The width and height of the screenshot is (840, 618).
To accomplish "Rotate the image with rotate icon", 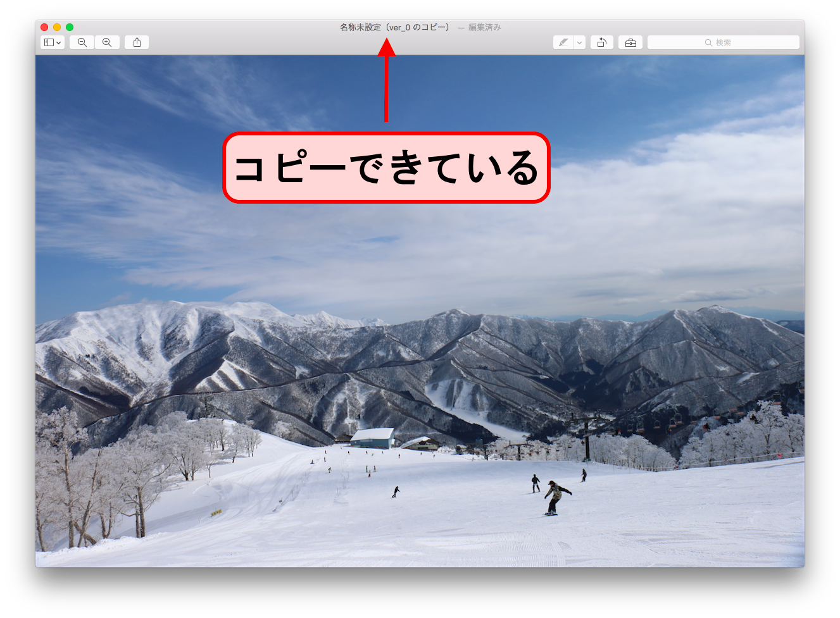I will tap(602, 42).
